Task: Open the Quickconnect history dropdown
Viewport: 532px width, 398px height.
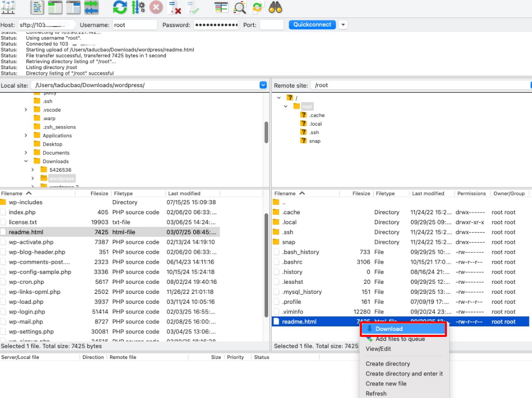Action: click(x=343, y=25)
